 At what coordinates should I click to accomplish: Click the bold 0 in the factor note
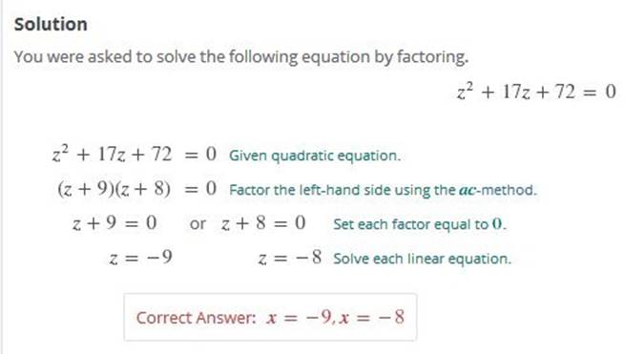click(497, 224)
